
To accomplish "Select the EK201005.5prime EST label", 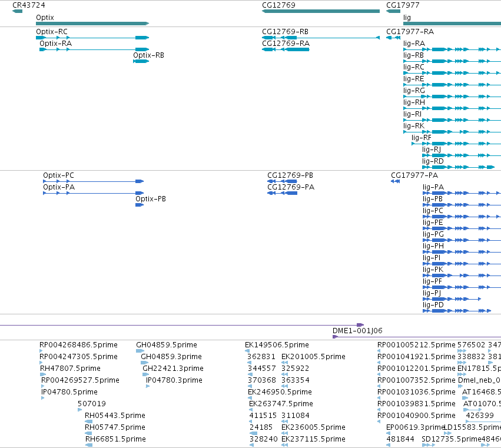I will 313,357.
